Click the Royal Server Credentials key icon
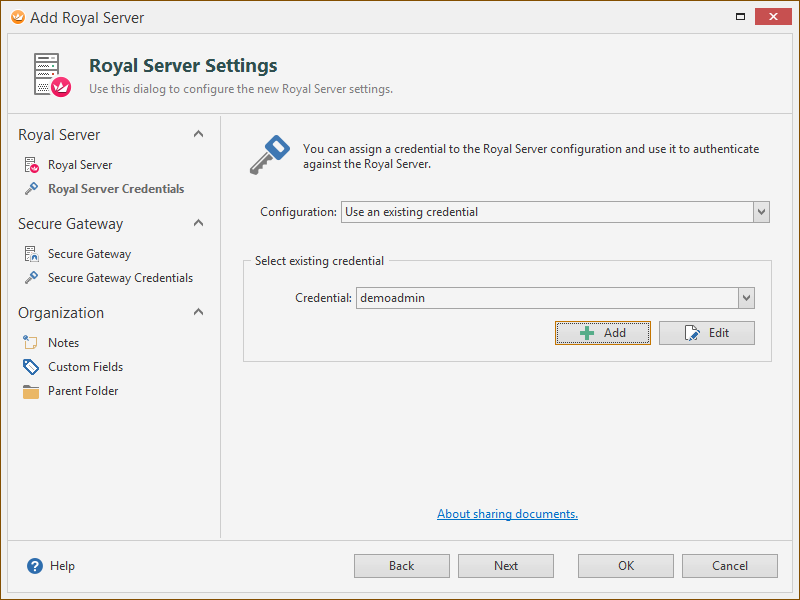The image size is (800, 600). (x=32, y=189)
